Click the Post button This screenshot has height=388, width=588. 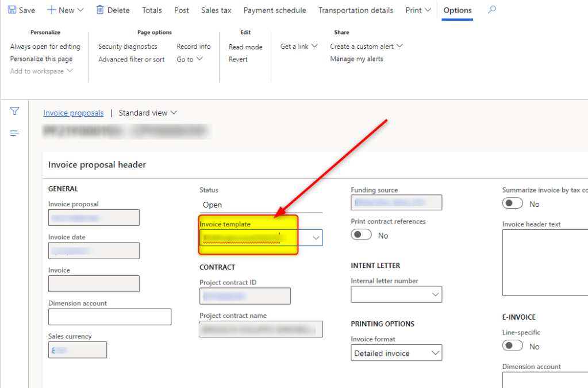coord(182,10)
